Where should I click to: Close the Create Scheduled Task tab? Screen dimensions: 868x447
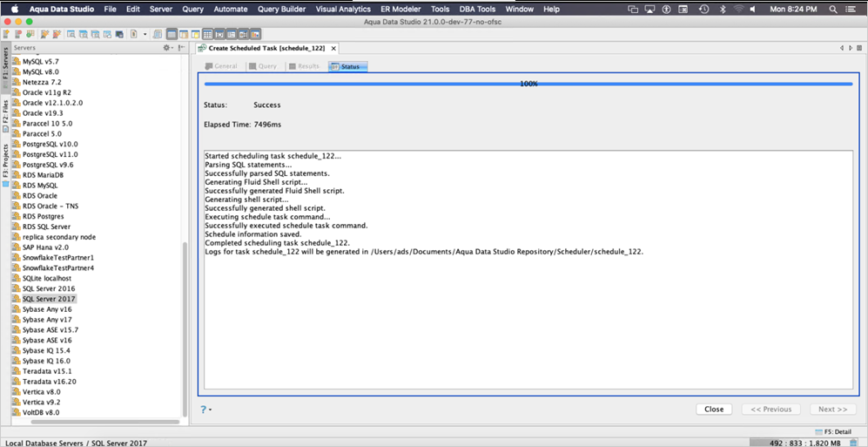pyautogui.click(x=333, y=48)
